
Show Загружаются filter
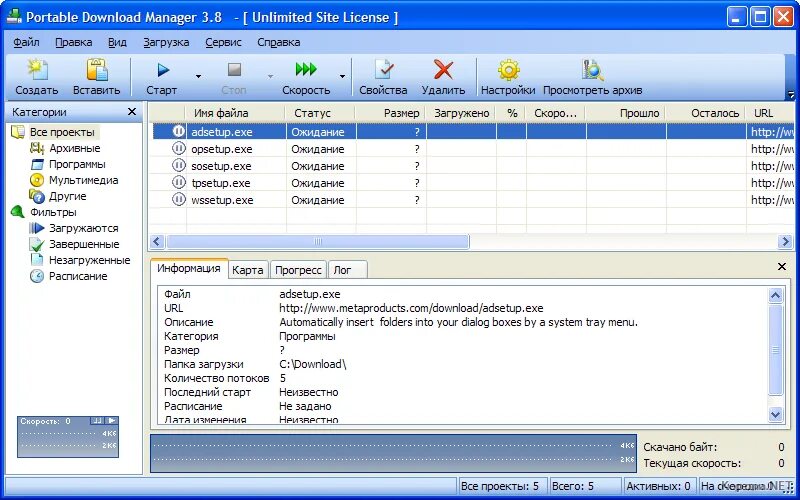tap(83, 228)
